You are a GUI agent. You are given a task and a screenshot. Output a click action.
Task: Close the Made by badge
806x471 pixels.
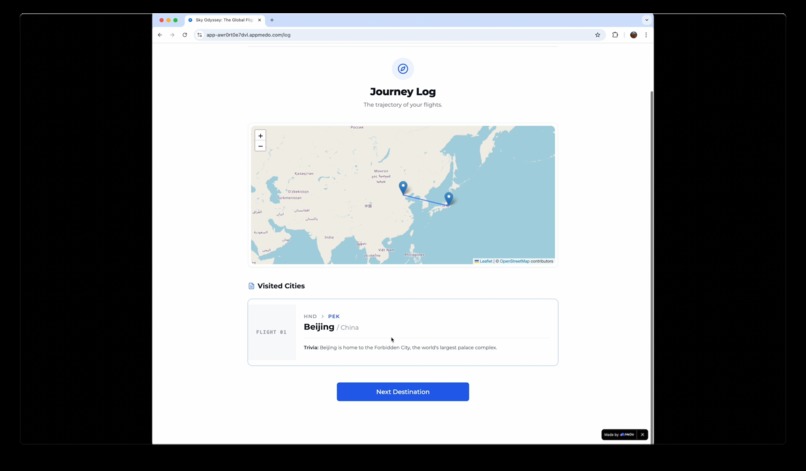[x=643, y=434]
